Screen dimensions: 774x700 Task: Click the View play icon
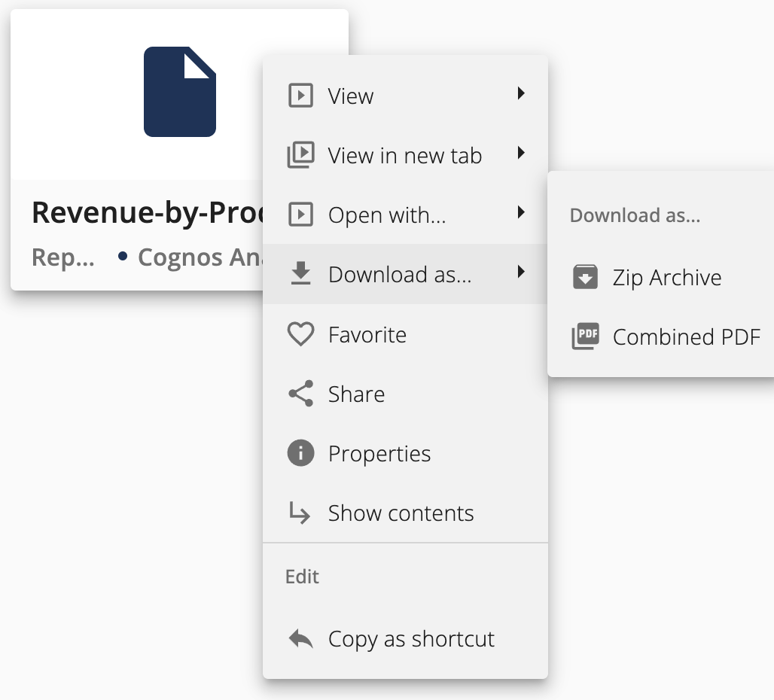(300, 95)
